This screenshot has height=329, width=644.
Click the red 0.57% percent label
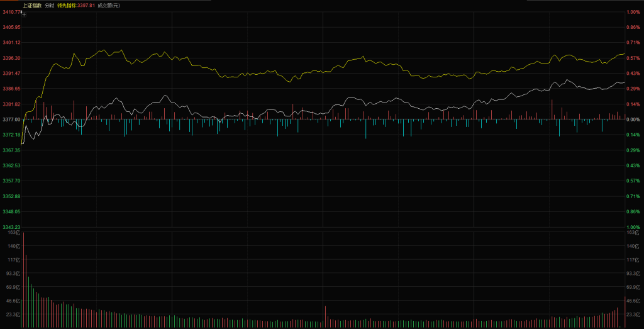pos(633,58)
